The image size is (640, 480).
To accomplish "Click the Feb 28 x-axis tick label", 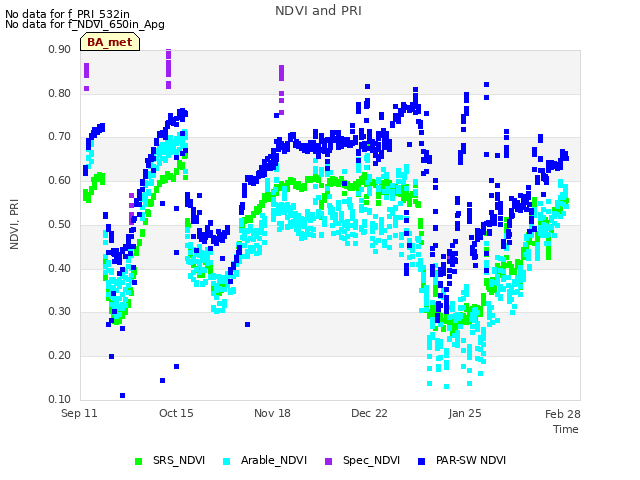I will tap(562, 414).
